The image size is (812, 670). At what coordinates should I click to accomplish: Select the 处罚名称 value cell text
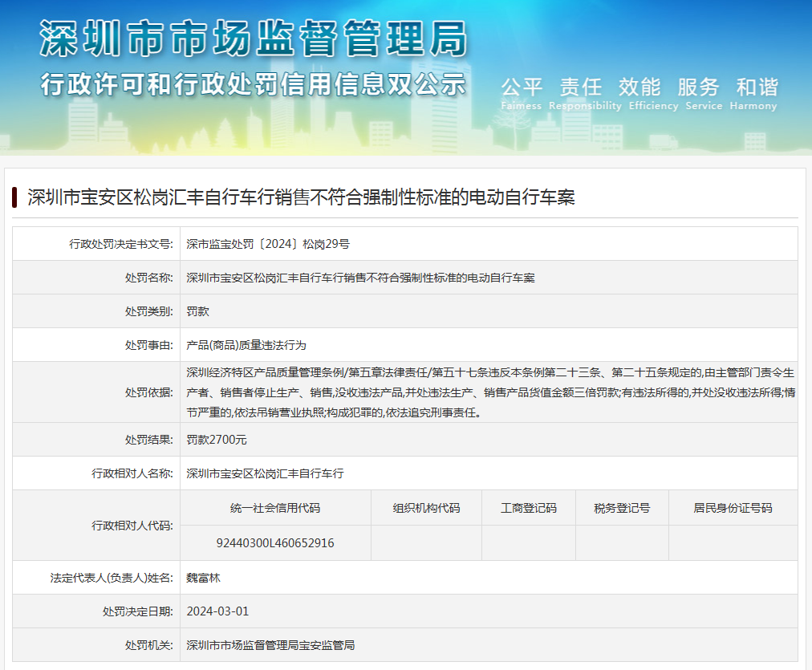point(360,278)
